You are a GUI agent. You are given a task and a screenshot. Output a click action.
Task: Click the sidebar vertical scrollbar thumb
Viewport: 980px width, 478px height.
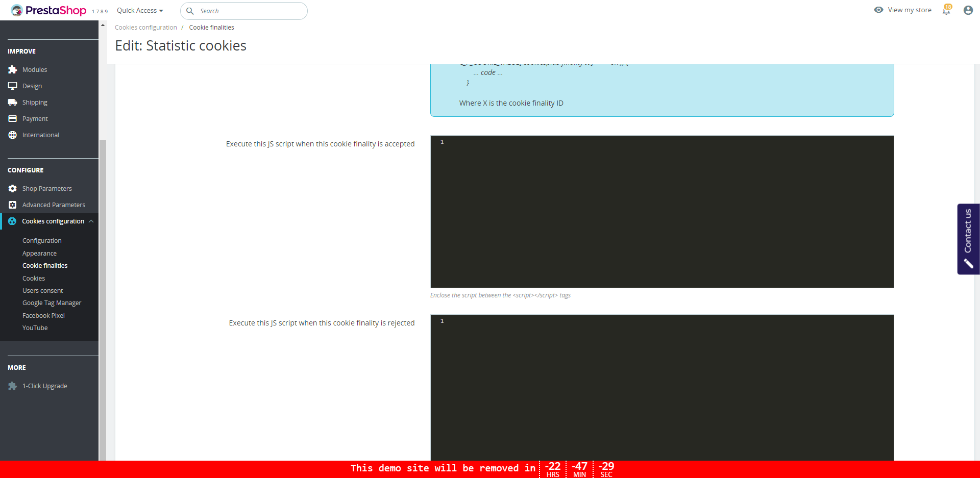click(x=103, y=300)
